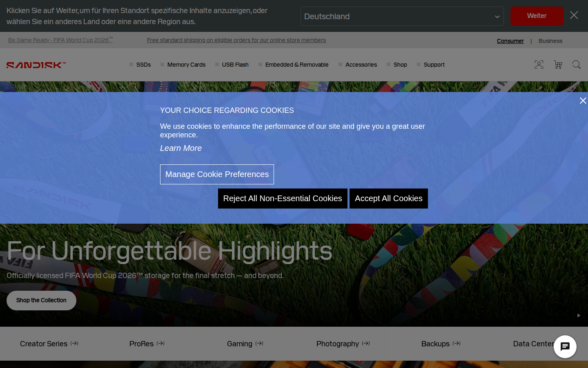Expand the Deutschland country dropdown
The width and height of the screenshot is (588, 368).
coord(402,16)
